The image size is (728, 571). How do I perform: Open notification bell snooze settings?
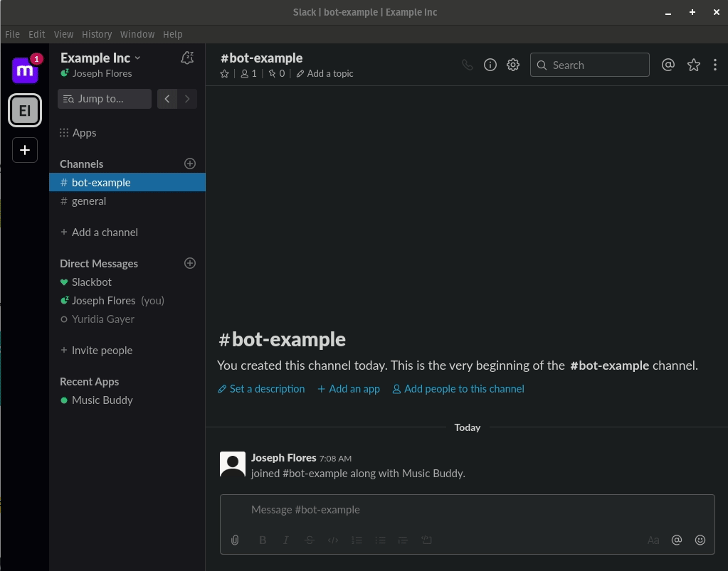click(187, 58)
